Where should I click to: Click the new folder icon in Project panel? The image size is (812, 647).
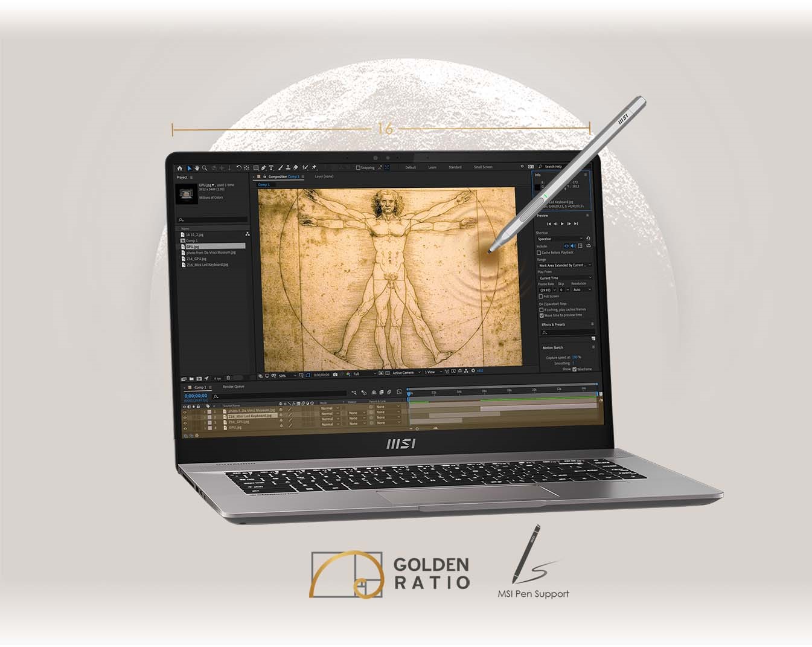point(191,379)
